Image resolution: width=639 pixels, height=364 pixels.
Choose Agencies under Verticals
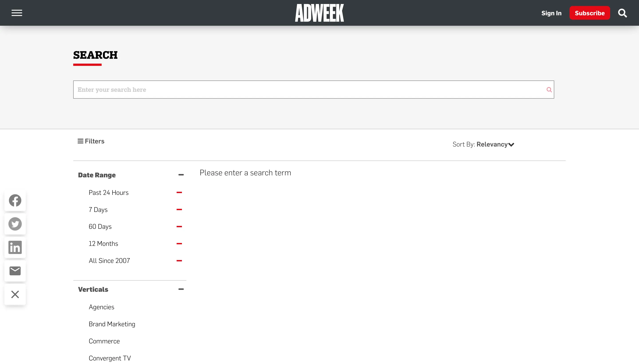pos(101,307)
